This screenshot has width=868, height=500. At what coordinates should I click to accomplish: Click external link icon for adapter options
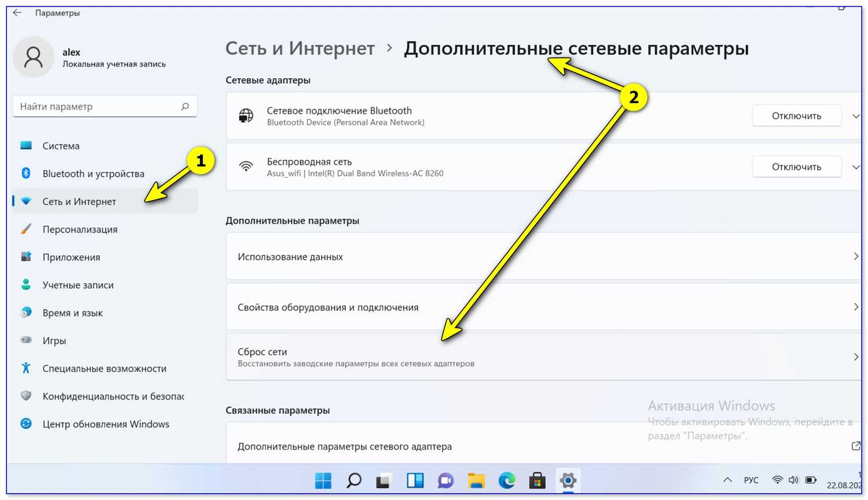tap(856, 446)
